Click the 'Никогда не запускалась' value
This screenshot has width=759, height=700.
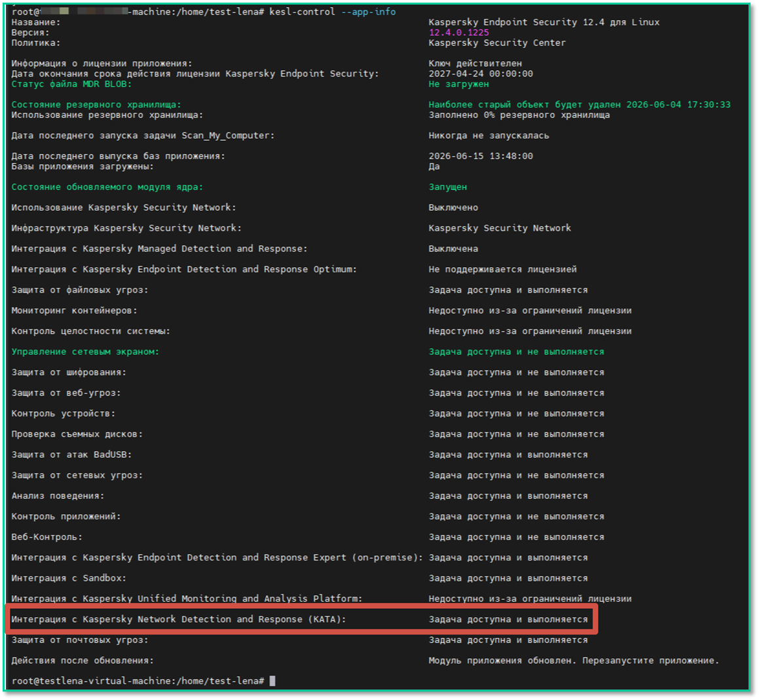pyautogui.click(x=489, y=136)
